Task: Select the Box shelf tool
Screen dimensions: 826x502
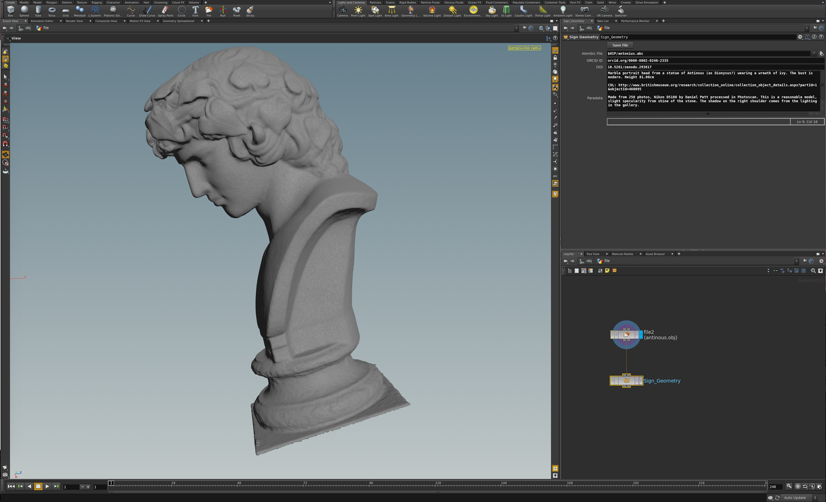Action: [x=11, y=11]
